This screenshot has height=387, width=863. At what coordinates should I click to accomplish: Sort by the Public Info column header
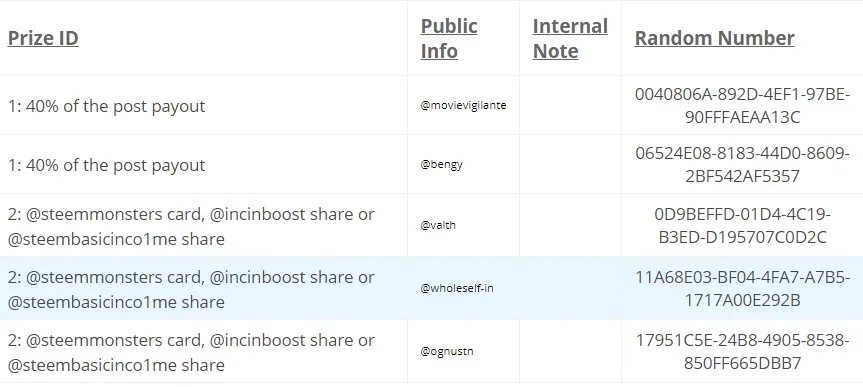[449, 38]
